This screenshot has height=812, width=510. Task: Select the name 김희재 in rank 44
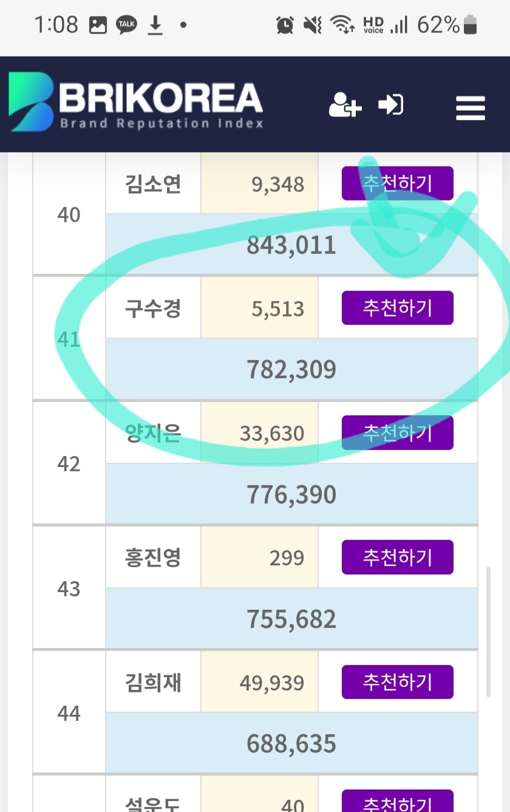point(153,683)
